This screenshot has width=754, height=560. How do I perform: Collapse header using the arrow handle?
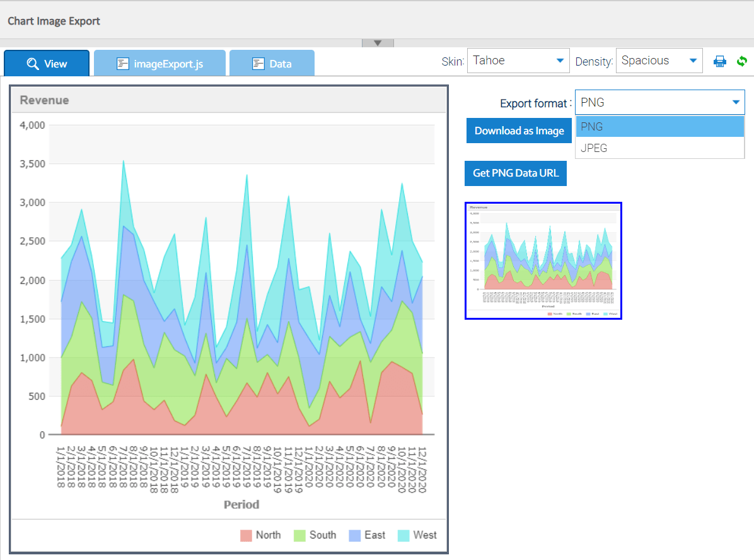point(378,43)
